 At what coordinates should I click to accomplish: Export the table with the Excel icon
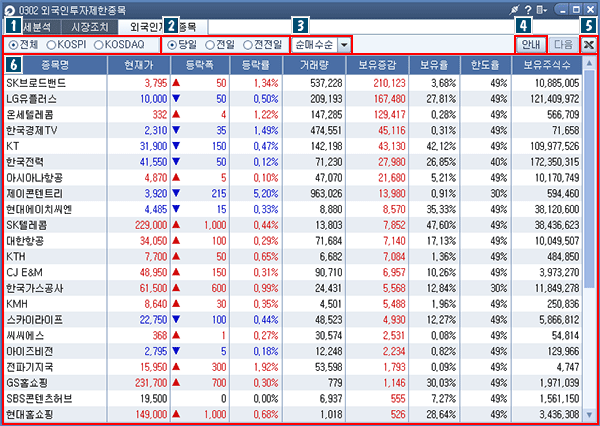pos(589,45)
